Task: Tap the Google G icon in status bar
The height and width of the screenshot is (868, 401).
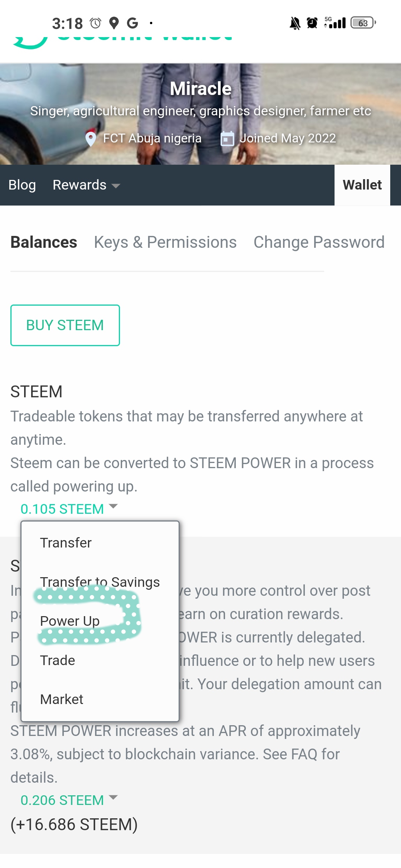Action: pyautogui.click(x=132, y=23)
